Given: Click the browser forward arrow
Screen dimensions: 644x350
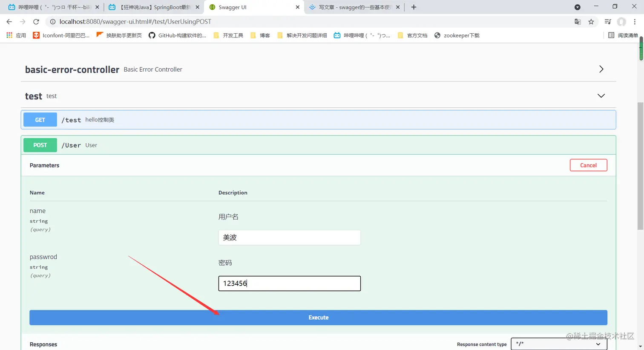Looking at the screenshot, I should click(23, 22).
